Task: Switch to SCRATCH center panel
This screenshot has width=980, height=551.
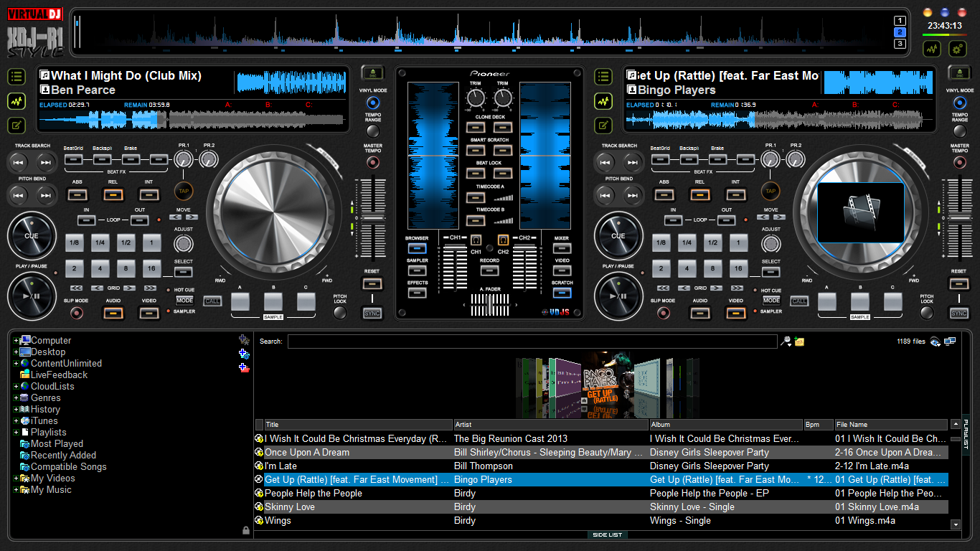Action: (x=562, y=293)
